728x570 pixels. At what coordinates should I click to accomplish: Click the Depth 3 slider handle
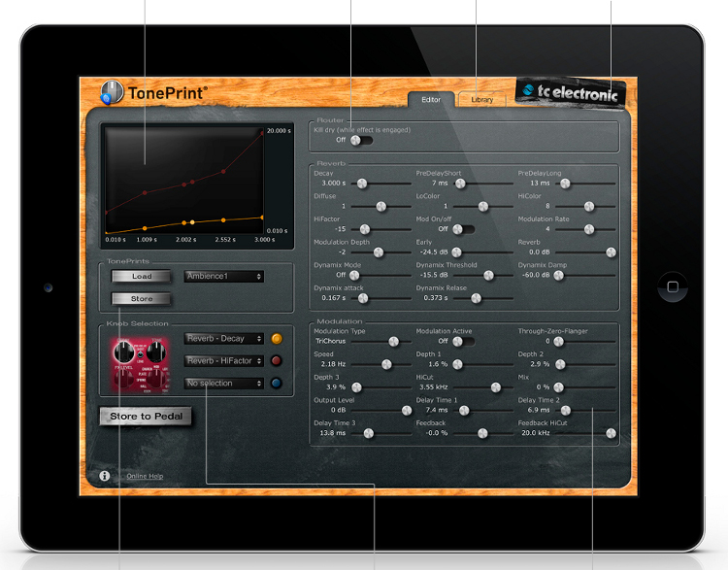pyautogui.click(x=356, y=387)
